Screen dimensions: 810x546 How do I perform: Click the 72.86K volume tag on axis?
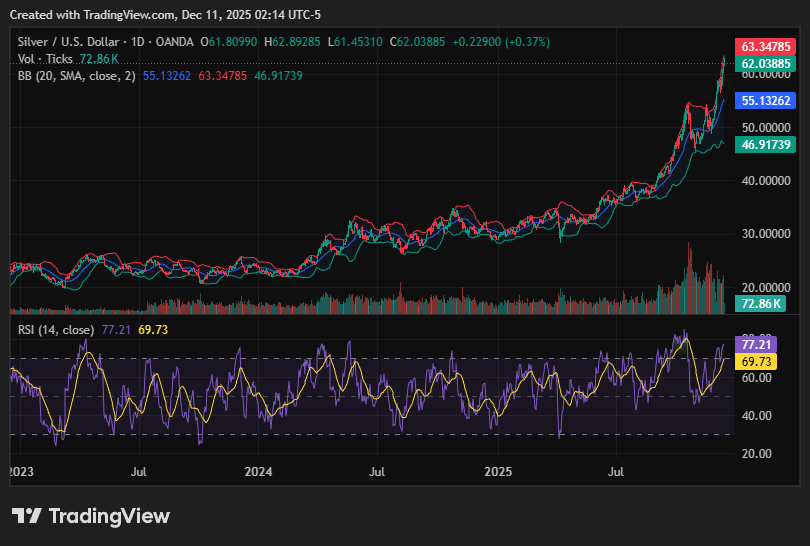click(x=759, y=303)
